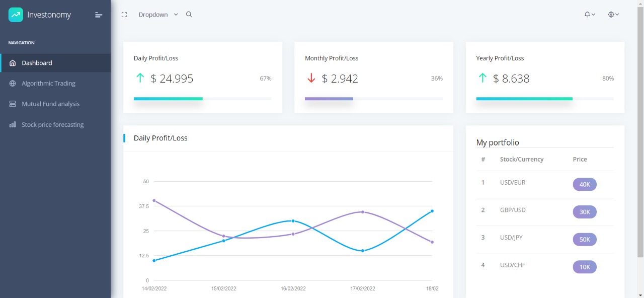Click the blue data point at 14/02/2022
The width and height of the screenshot is (644, 298).
154,260
